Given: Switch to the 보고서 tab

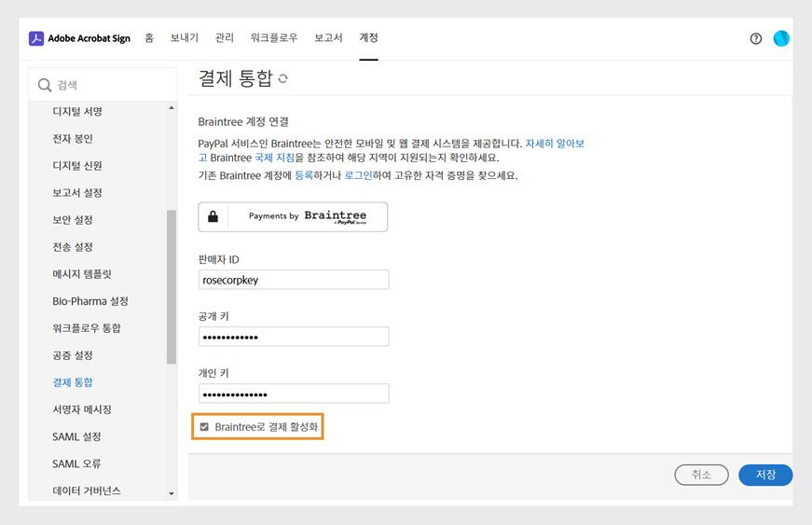Looking at the screenshot, I should [x=328, y=38].
